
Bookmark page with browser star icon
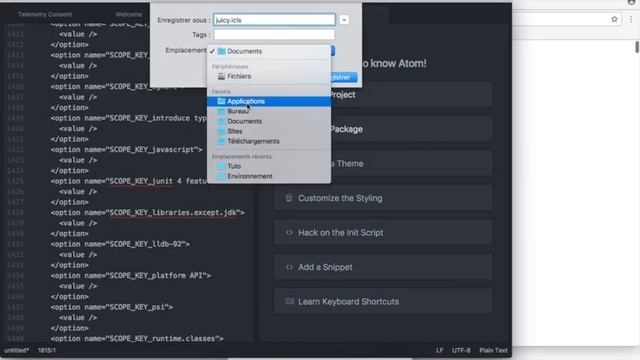point(614,19)
